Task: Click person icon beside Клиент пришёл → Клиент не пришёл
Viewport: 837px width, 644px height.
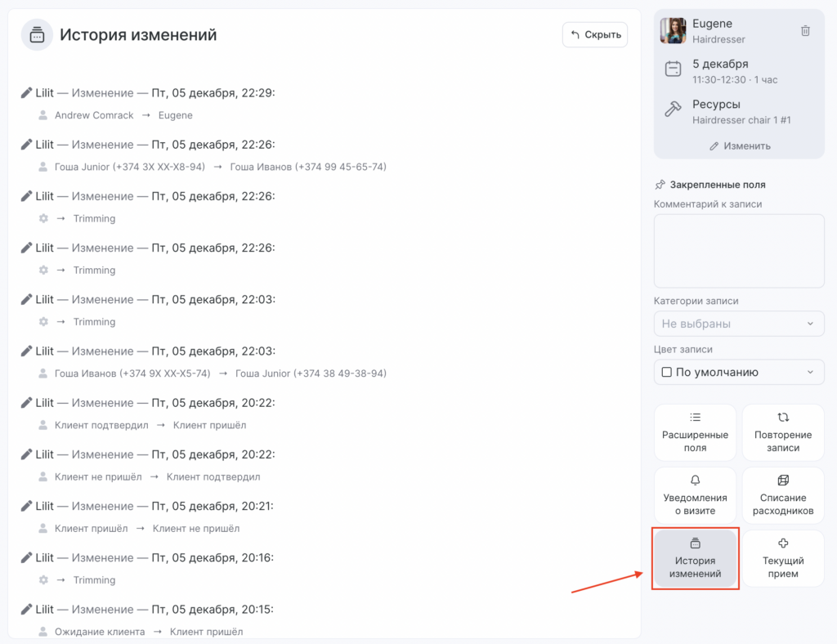Action: (43, 529)
